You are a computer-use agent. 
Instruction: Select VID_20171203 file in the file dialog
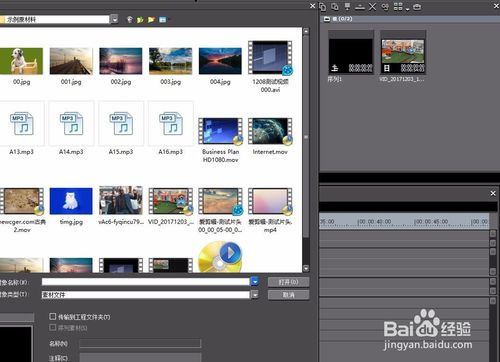[171, 201]
